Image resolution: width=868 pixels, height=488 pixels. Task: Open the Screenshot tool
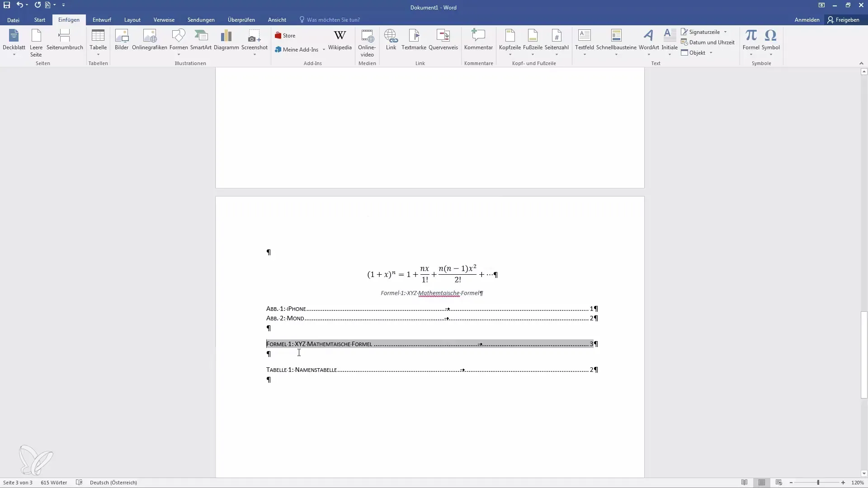pos(255,43)
